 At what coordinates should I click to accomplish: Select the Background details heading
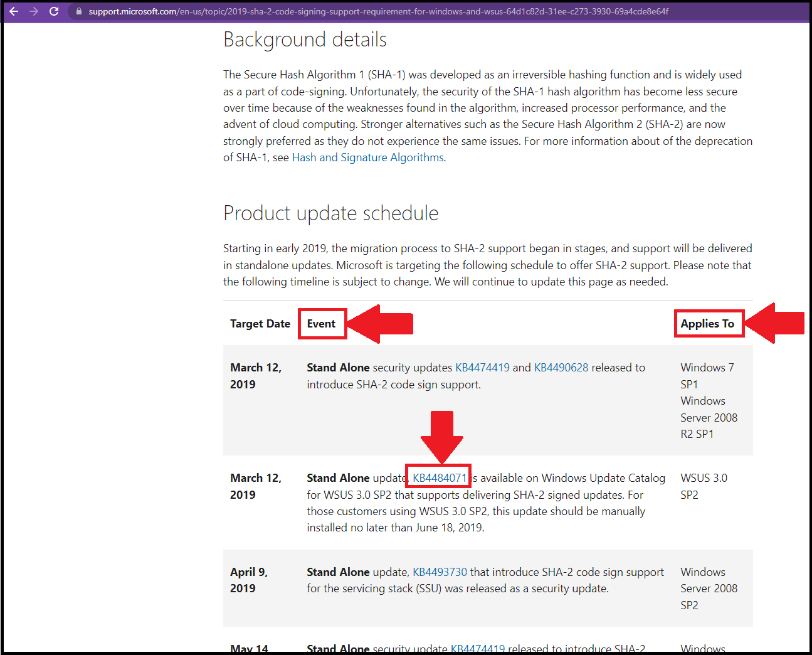tap(305, 40)
